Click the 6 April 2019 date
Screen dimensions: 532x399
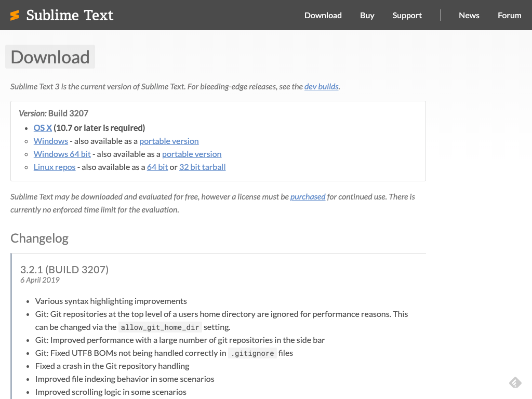pyautogui.click(x=39, y=280)
